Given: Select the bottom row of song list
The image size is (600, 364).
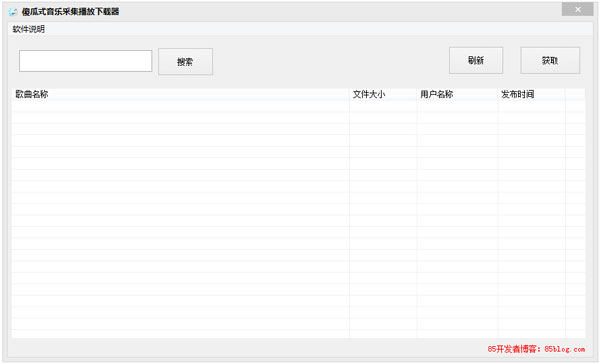Looking at the screenshot, I should pyautogui.click(x=298, y=333).
